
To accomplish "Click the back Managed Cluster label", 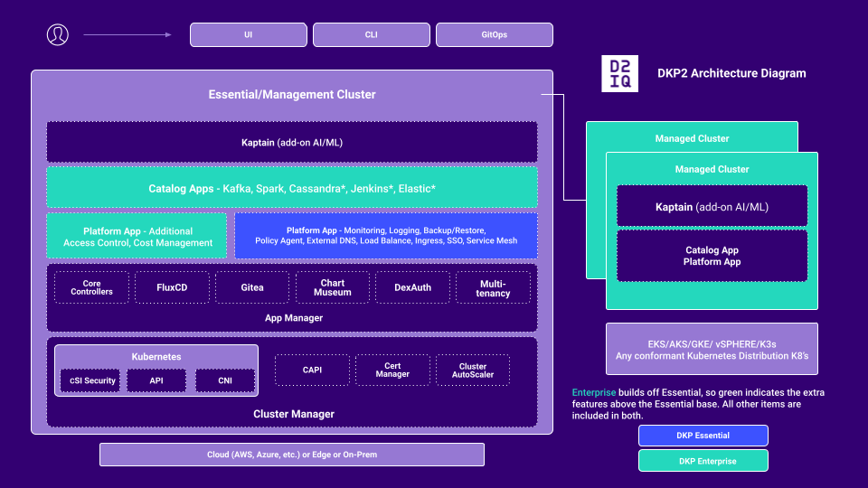I will [x=692, y=138].
